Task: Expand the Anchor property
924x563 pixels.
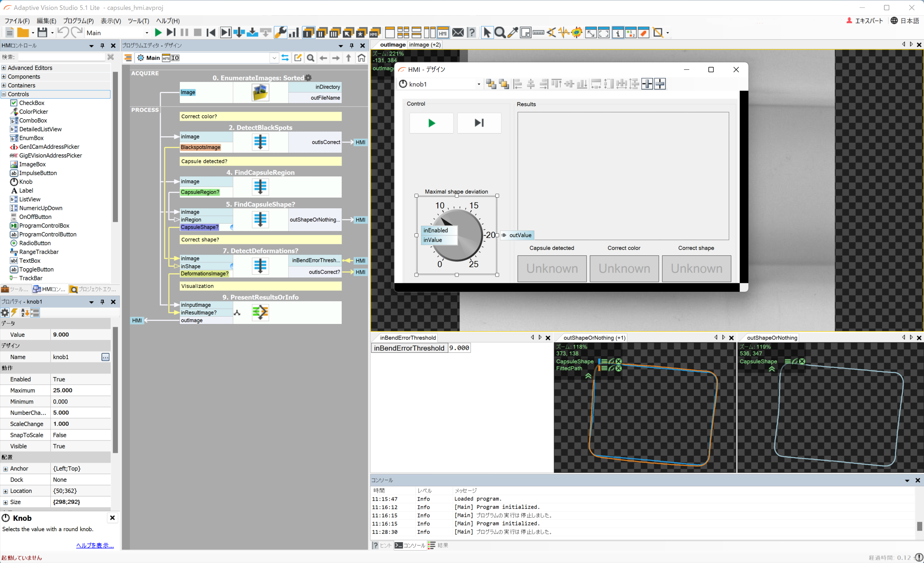Action: tap(5, 469)
